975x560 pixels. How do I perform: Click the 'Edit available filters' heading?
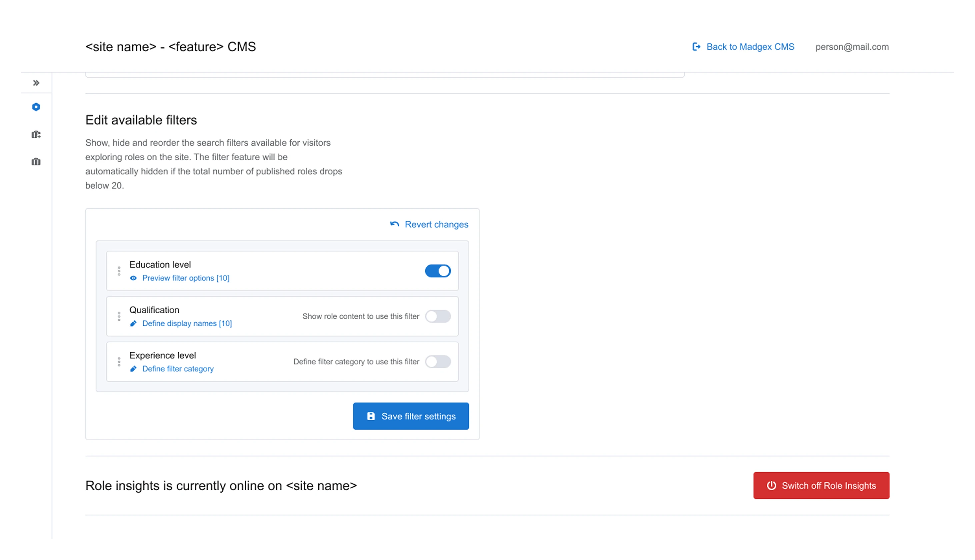141,120
